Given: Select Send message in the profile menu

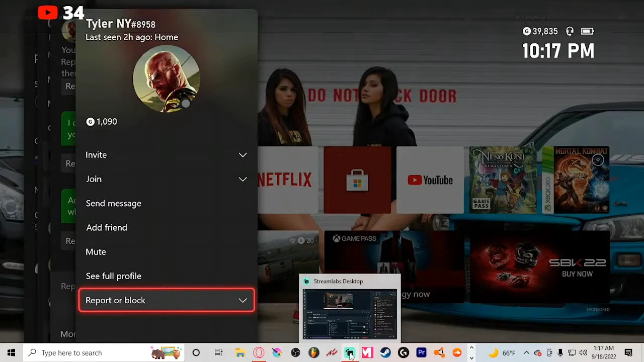Looking at the screenshot, I should 114,204.
